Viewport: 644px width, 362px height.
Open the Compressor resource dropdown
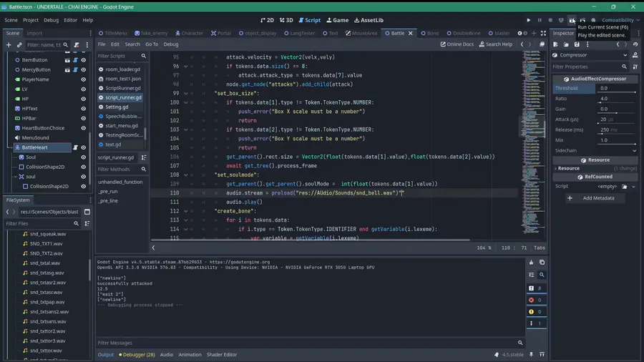coord(590,55)
